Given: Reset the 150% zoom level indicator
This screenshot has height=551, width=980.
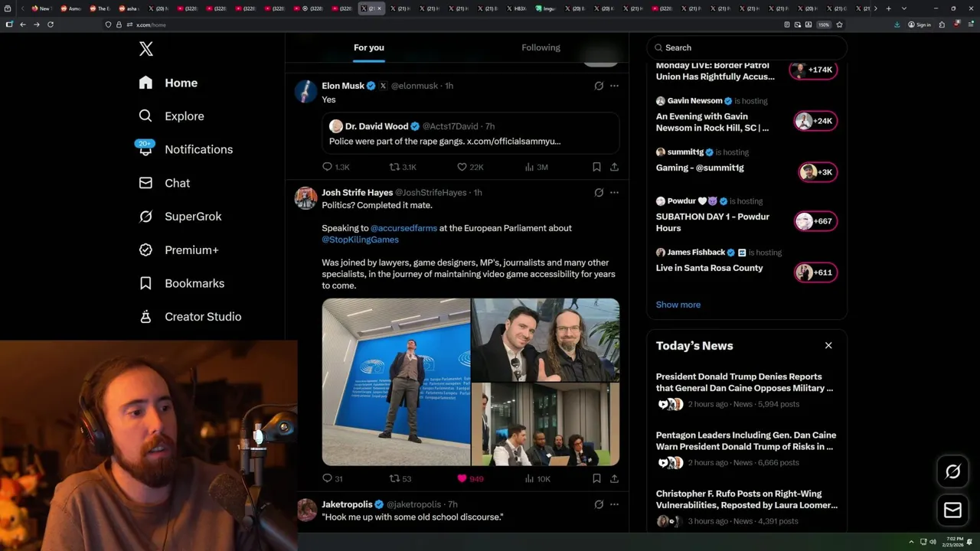Looking at the screenshot, I should click(823, 24).
